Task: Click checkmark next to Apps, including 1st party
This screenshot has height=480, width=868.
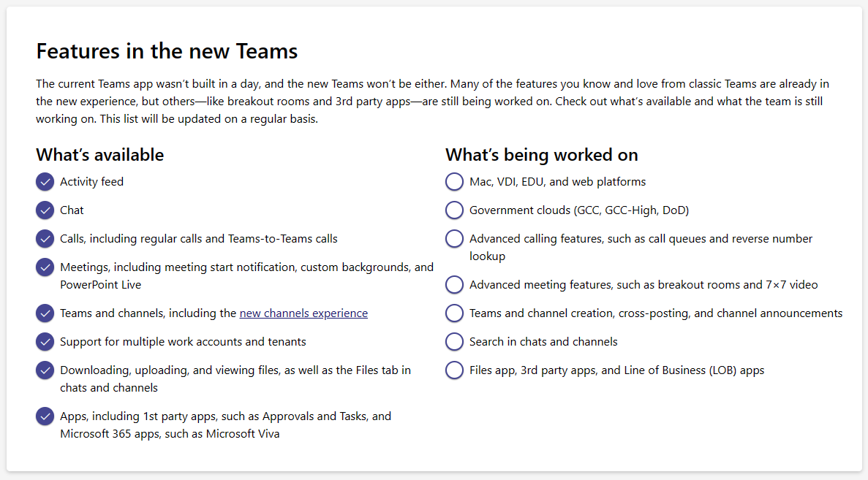Action: click(x=45, y=416)
